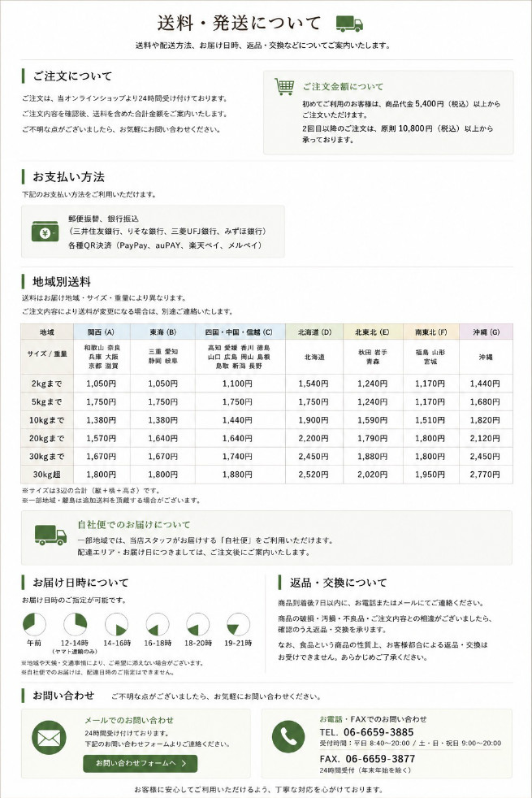The width and height of the screenshot is (532, 798).
Task: Select the 16-18時 delivery clock icon
Action: click(x=157, y=624)
